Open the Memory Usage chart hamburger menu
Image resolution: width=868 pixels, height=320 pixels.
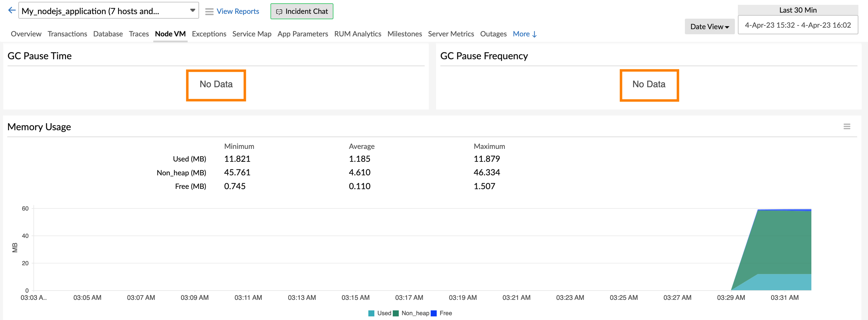tap(846, 127)
